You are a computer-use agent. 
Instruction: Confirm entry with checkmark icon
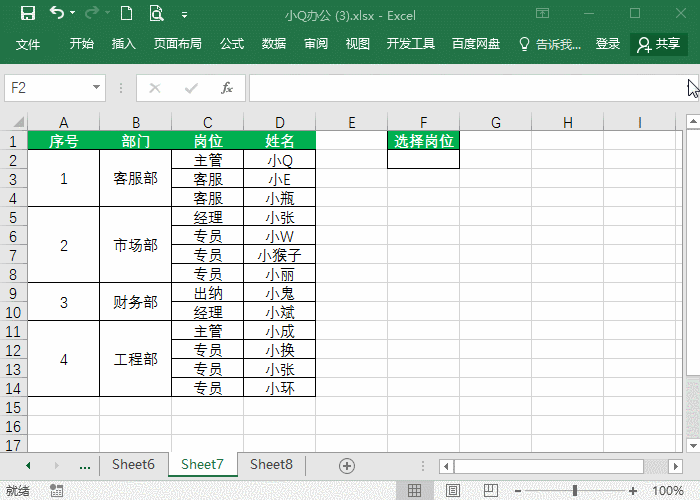click(191, 88)
